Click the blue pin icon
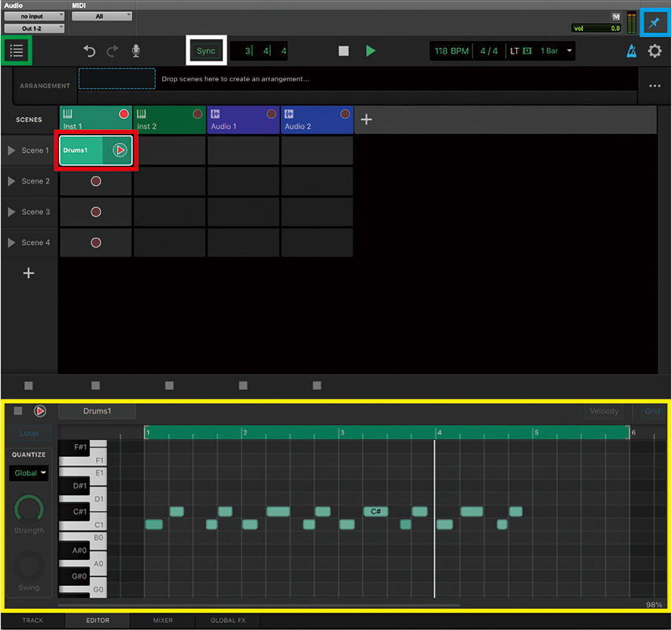Viewport: 672px width, 630px height. pyautogui.click(x=654, y=23)
